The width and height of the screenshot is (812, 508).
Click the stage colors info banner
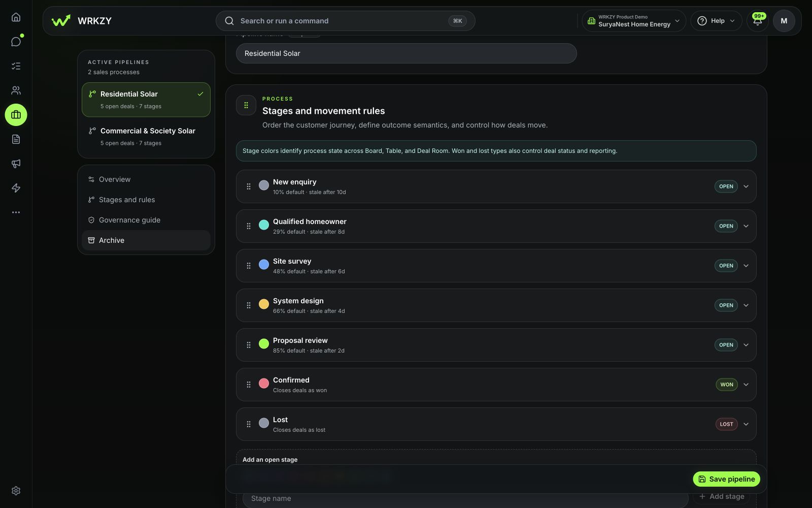(496, 151)
